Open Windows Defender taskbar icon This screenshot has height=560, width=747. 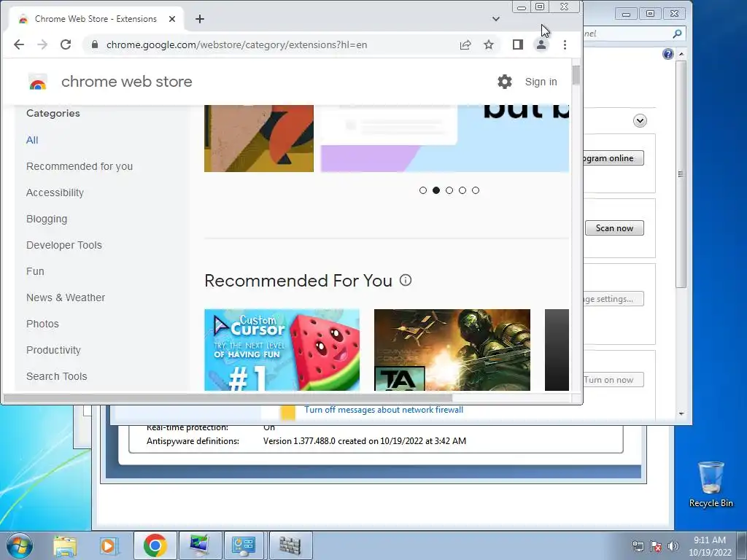pyautogui.click(x=290, y=545)
